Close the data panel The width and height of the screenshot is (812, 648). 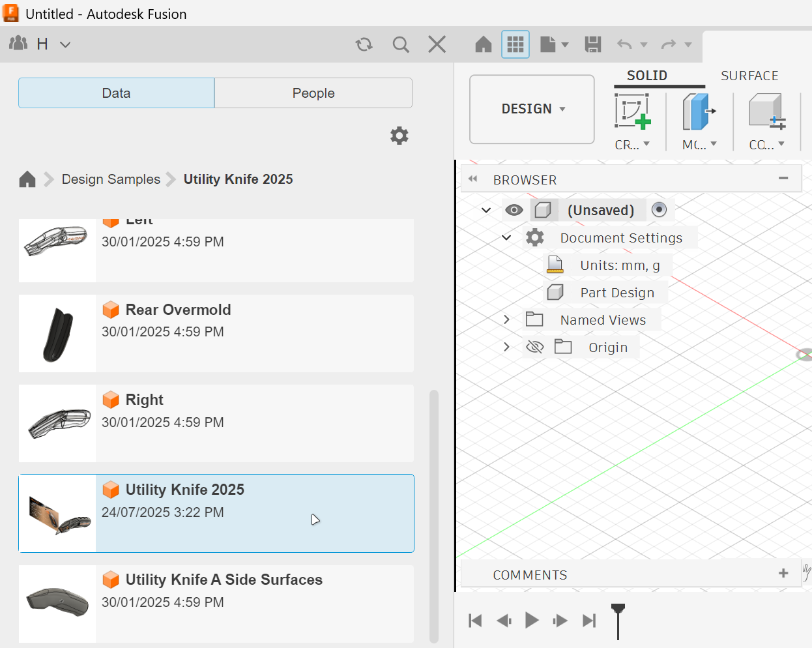coord(437,44)
